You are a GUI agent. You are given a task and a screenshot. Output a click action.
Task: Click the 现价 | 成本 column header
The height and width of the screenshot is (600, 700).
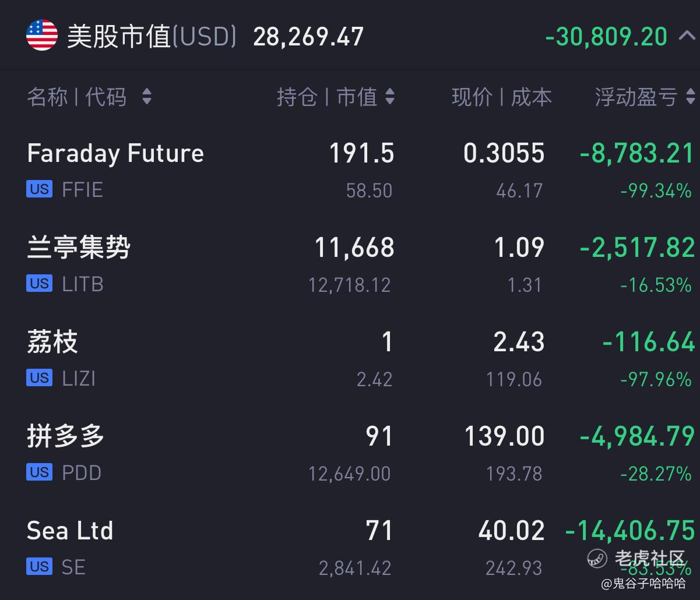point(502,97)
